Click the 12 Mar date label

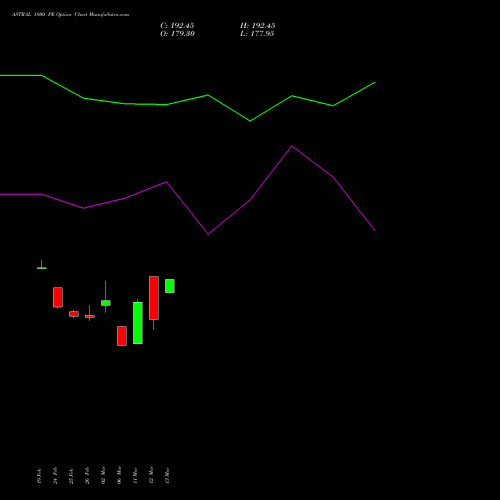tap(151, 475)
